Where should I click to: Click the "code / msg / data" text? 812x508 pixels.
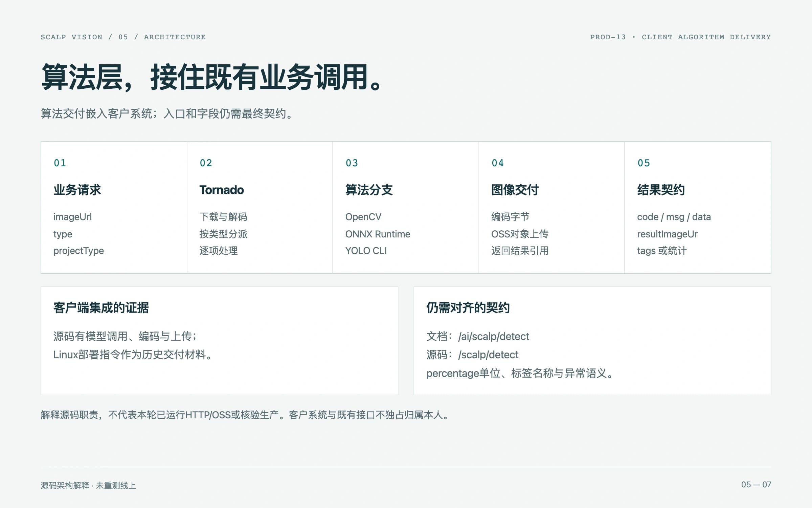tap(674, 217)
